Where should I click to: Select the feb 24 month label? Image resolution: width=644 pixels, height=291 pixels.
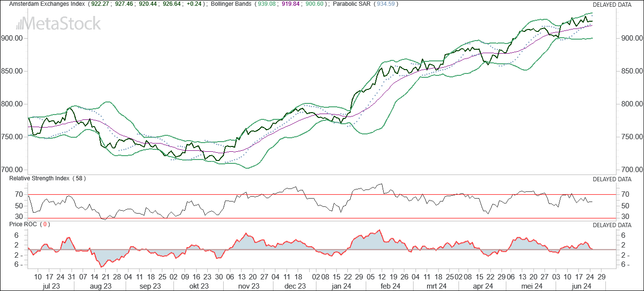point(390,286)
